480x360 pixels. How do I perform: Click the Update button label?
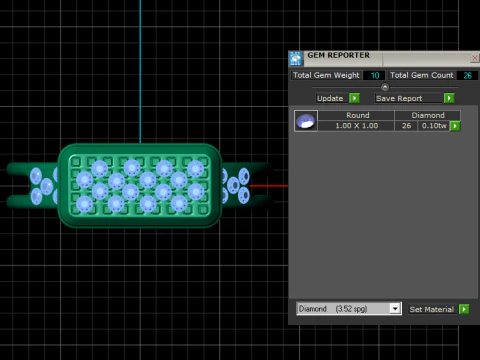(x=330, y=98)
